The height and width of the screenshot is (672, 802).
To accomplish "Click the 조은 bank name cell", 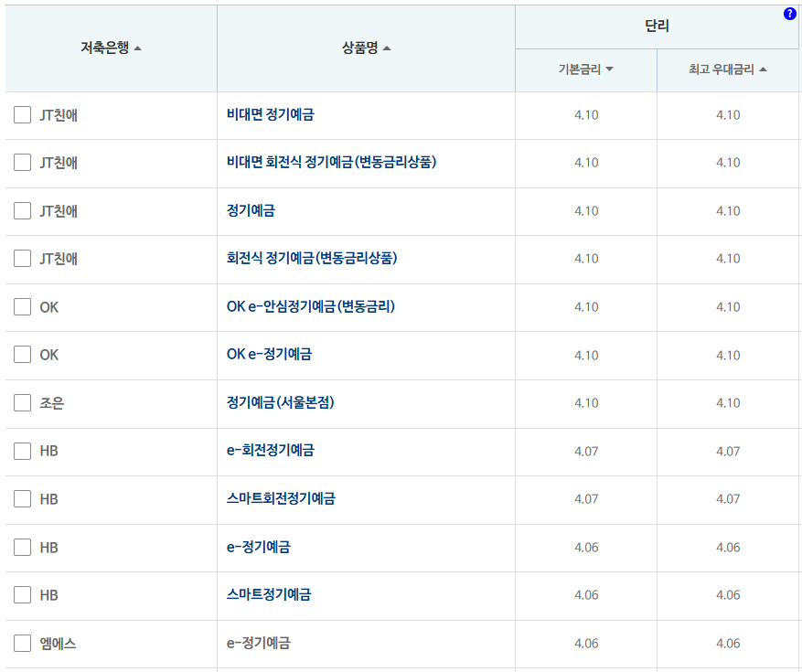I will (x=51, y=403).
